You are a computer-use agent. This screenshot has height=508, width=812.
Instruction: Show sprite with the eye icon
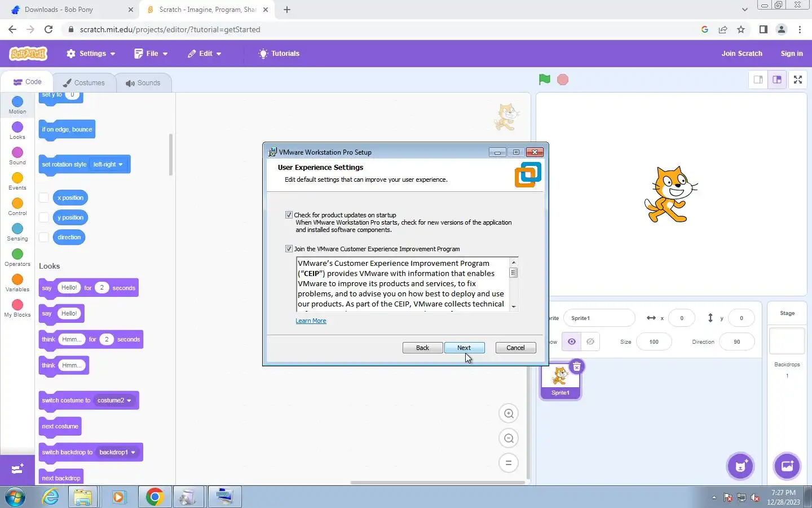click(572, 341)
